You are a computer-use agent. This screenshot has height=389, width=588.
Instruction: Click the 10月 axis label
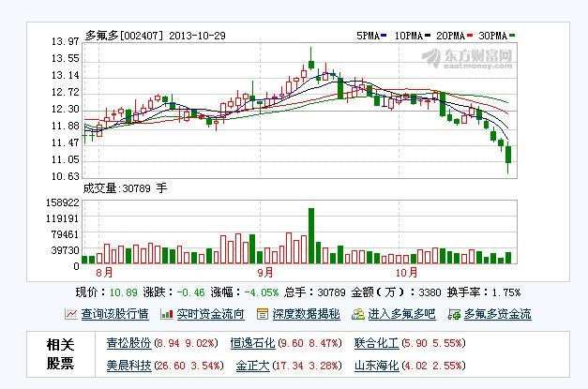[x=406, y=273]
